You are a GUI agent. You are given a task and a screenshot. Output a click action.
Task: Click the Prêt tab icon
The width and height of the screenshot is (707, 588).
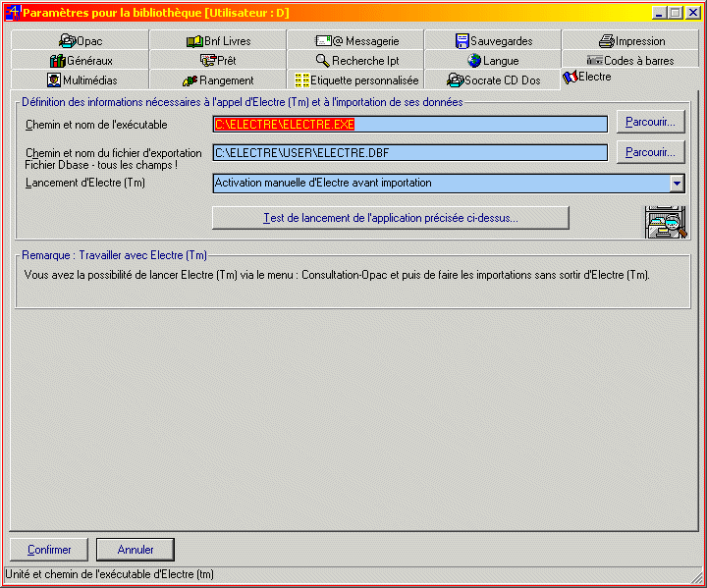(x=208, y=60)
